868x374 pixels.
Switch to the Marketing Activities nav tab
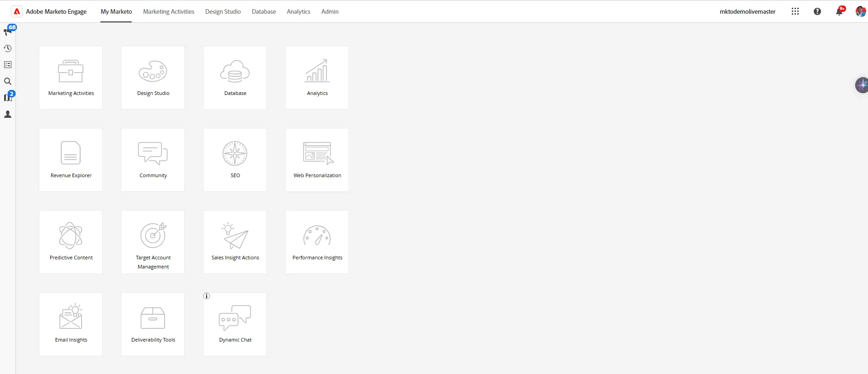[169, 11]
